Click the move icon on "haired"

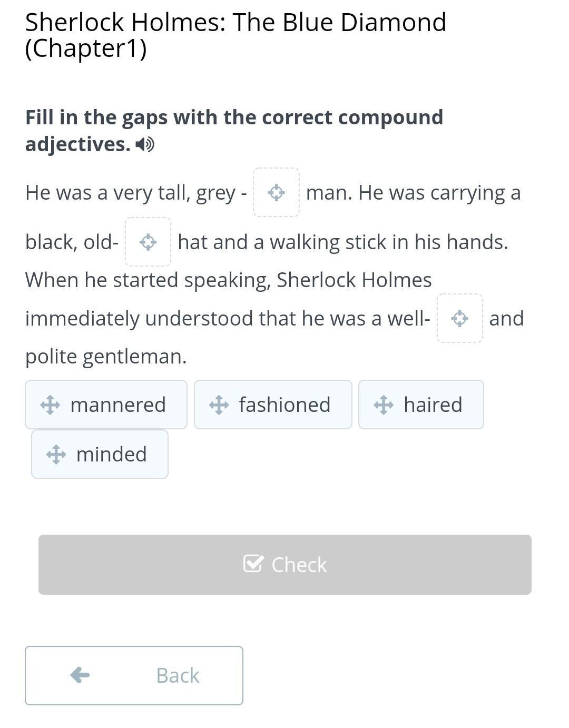click(384, 405)
